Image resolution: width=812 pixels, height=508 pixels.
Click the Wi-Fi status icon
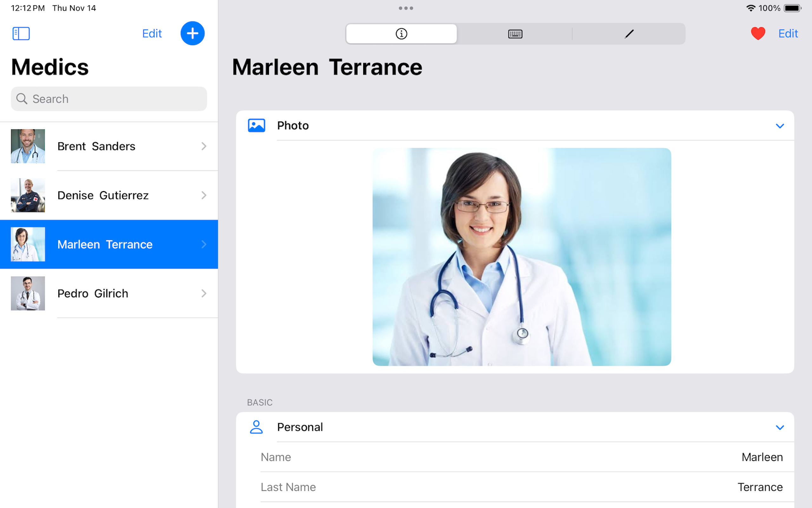tap(750, 8)
